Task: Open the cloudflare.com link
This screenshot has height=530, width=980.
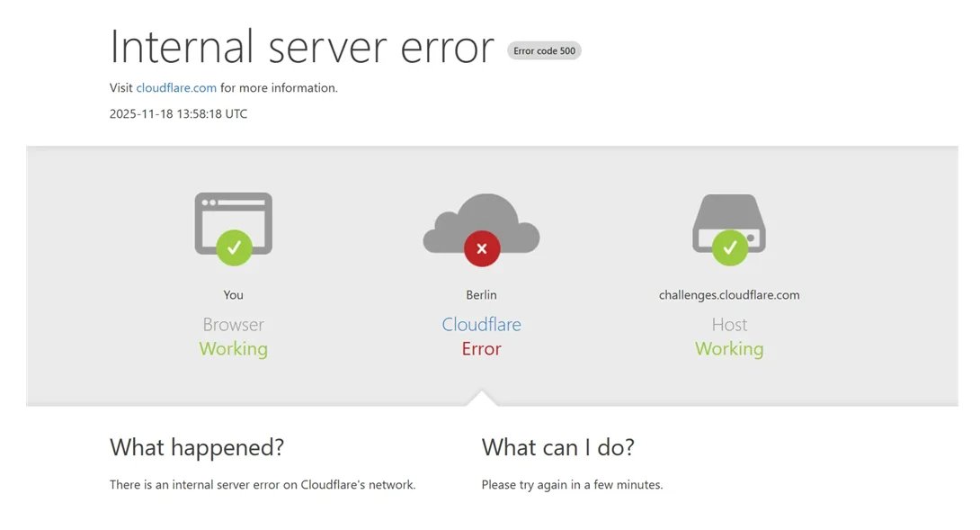Action: (x=176, y=87)
